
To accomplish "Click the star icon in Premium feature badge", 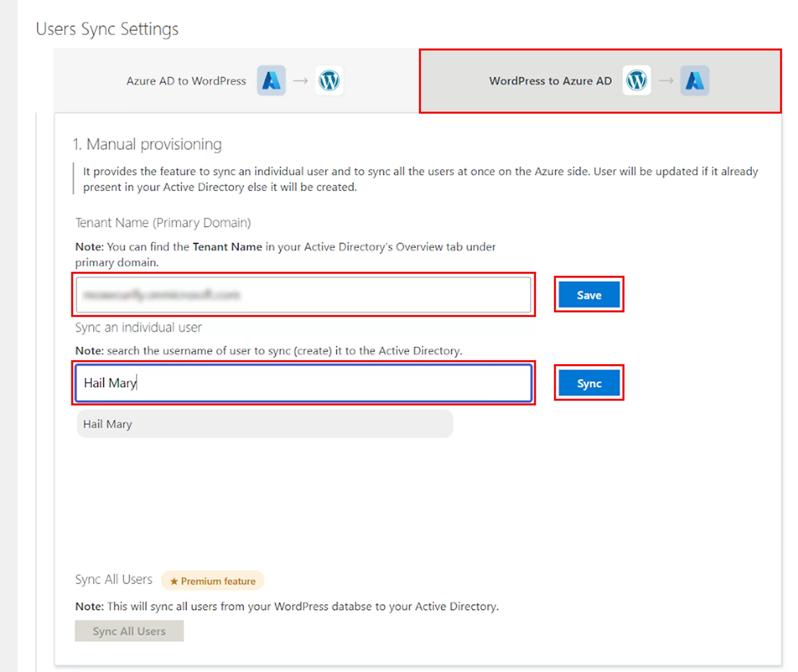I will tap(174, 581).
